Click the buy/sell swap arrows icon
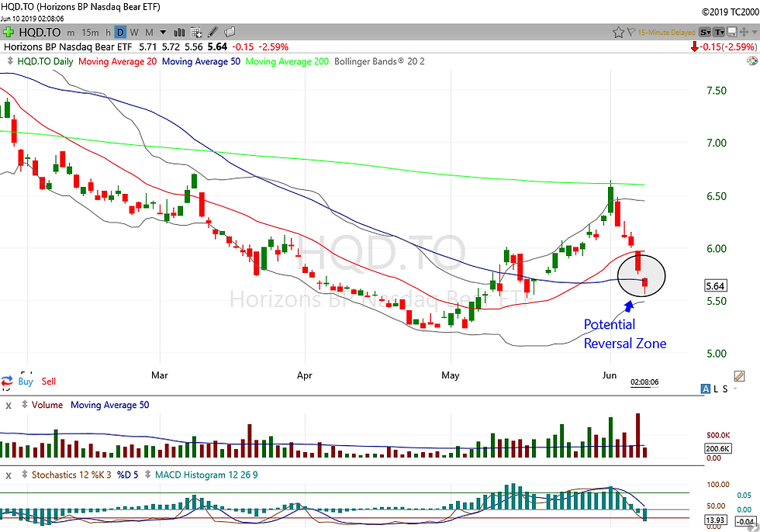The width and height of the screenshot is (760, 532). pos(7,381)
